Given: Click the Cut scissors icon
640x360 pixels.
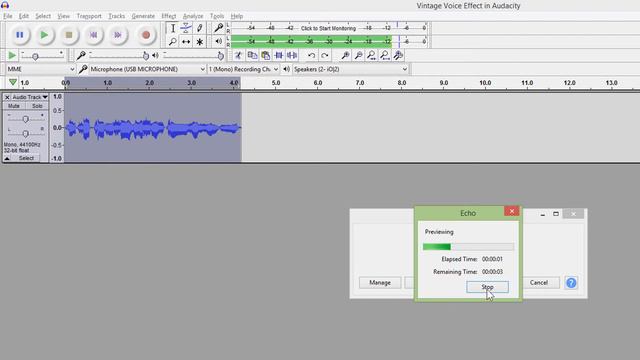Looking at the screenshot, I should click(238, 55).
